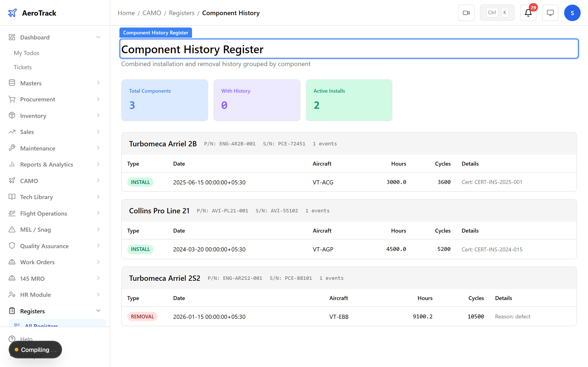Open notifications via the bell icon
The image size is (588, 367).
click(x=528, y=13)
